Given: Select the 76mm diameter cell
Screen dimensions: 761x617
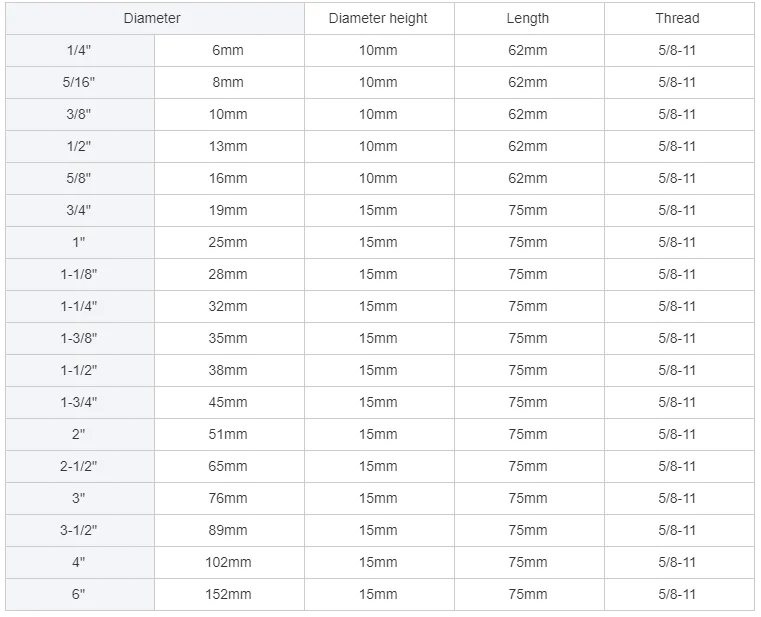Looking at the screenshot, I should click(228, 498).
